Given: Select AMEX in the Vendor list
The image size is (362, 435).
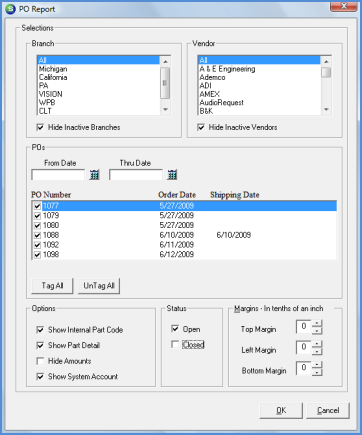Looking at the screenshot, I should tap(259, 94).
